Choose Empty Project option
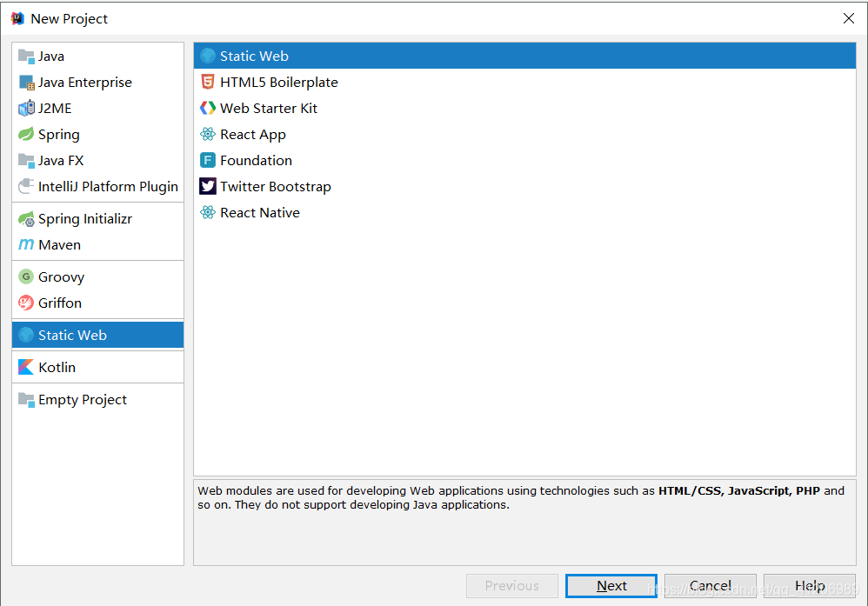 [x=97, y=399]
